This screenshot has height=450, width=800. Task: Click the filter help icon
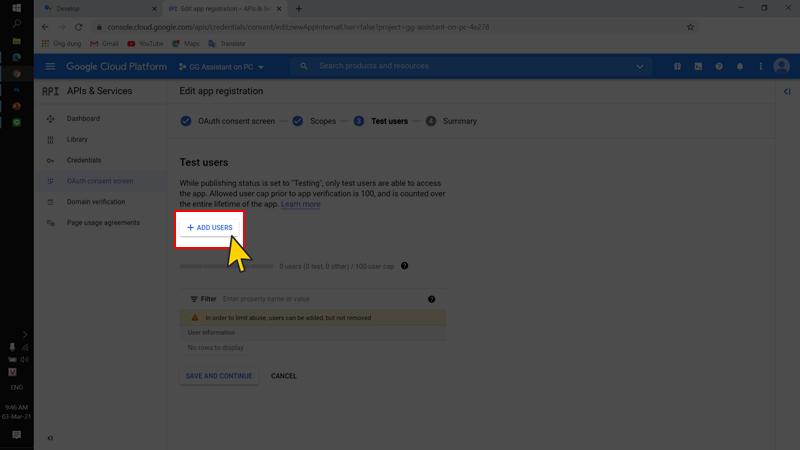point(432,299)
